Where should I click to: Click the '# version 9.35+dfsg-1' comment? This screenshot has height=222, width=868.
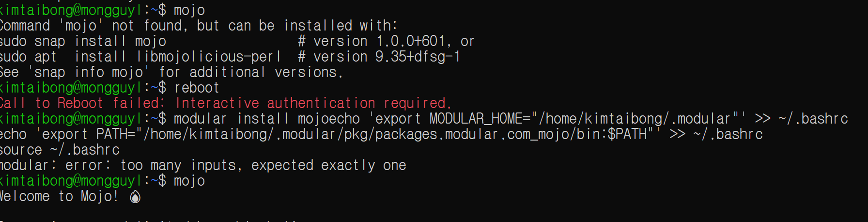tap(379, 57)
